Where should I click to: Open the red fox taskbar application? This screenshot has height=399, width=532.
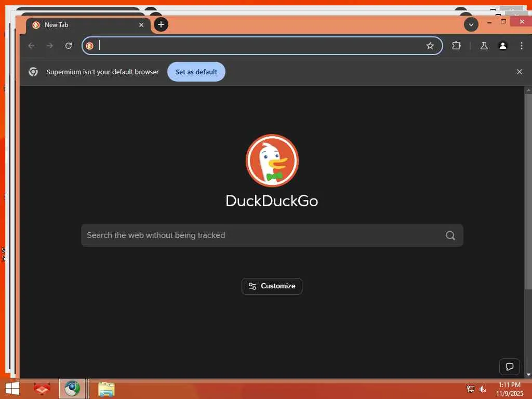[42, 389]
